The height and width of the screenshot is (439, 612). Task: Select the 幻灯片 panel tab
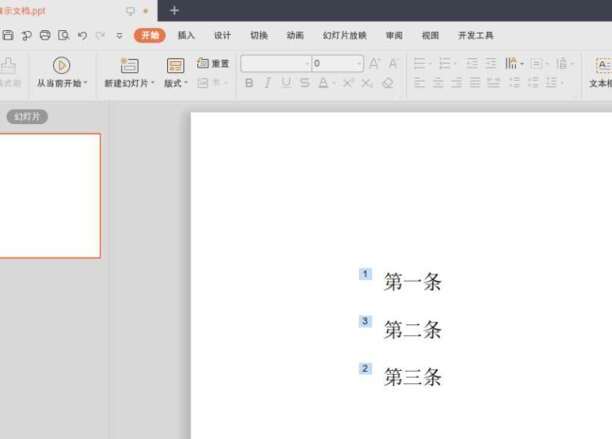(27, 117)
